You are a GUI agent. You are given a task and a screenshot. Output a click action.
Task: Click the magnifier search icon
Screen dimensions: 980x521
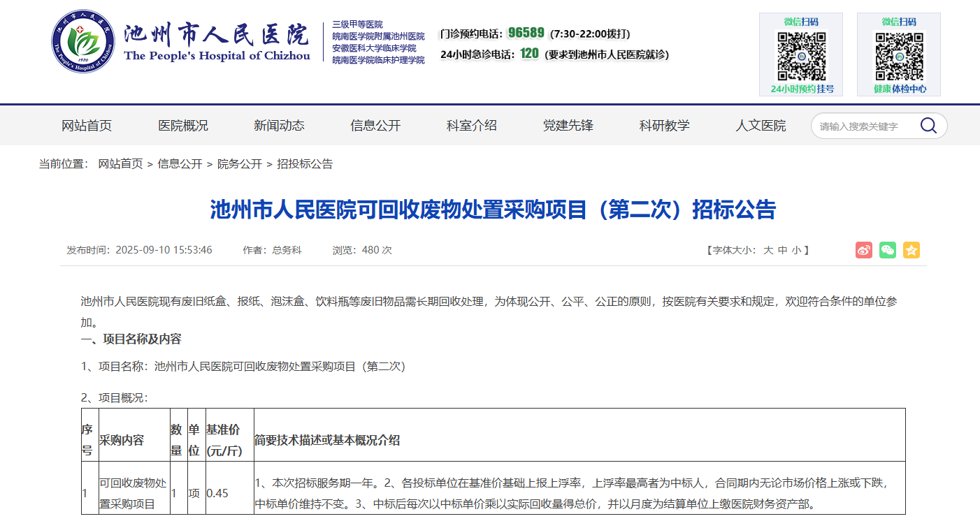coord(928,126)
